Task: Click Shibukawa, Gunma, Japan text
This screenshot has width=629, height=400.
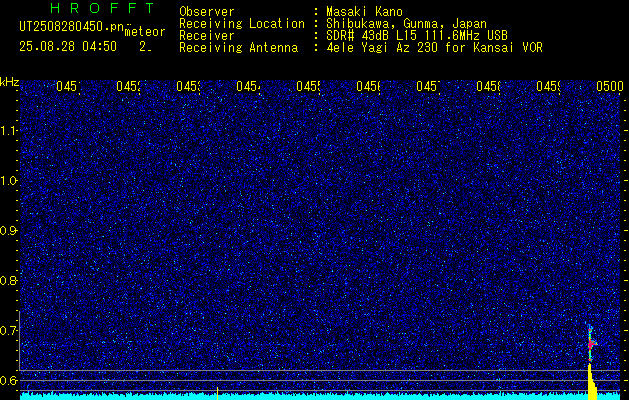Action: point(406,24)
